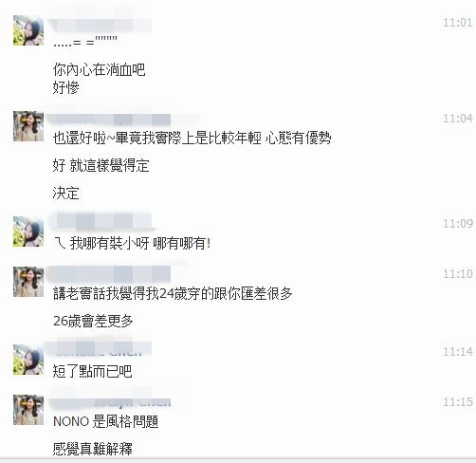Select the message 26歲會差更多

tap(93, 321)
